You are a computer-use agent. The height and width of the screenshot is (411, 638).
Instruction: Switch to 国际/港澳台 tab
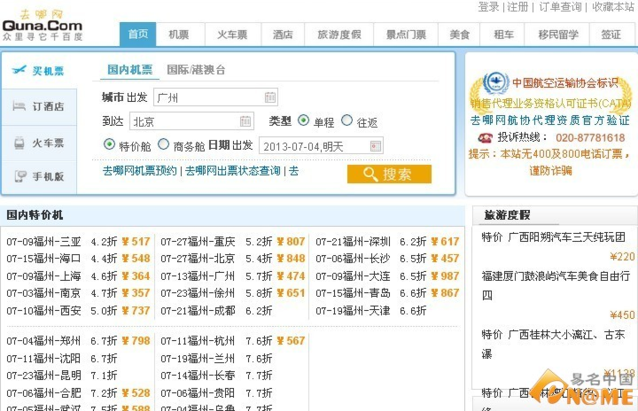[x=196, y=70]
